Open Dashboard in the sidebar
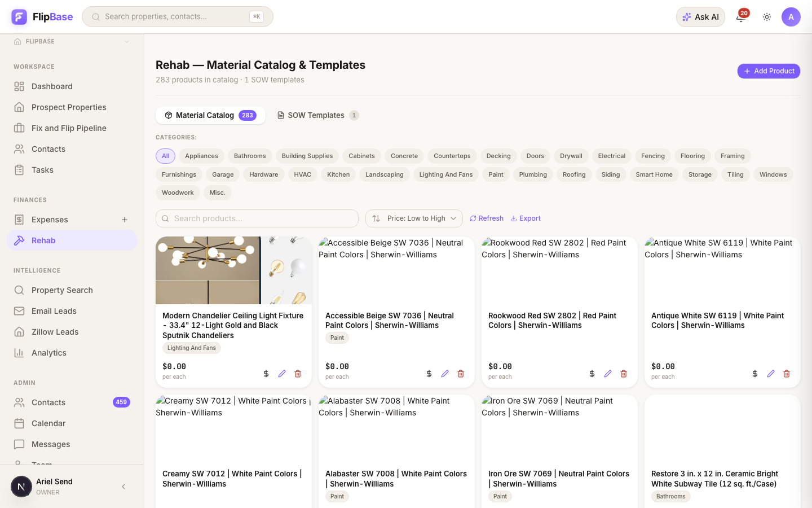The image size is (812, 508). tap(72, 86)
